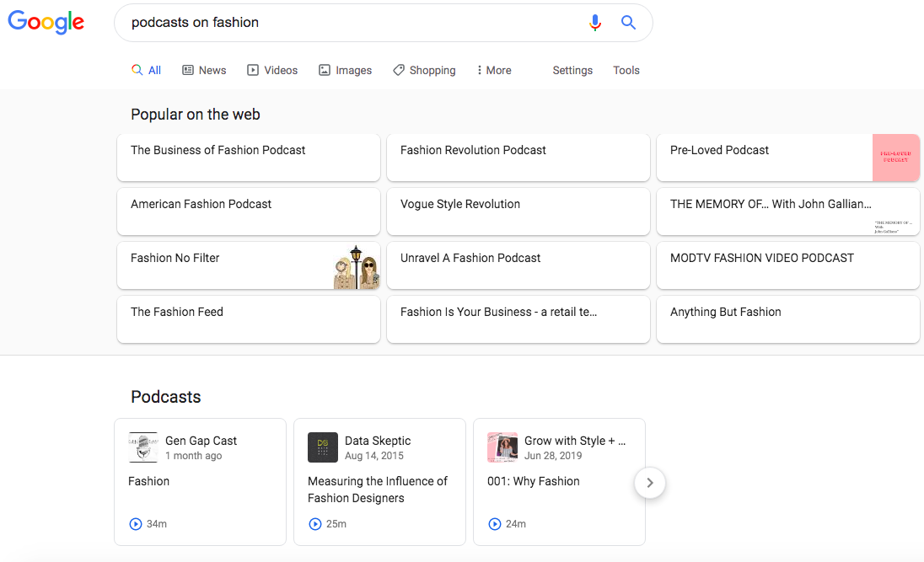
Task: Switch to the Images tab
Action: point(346,70)
